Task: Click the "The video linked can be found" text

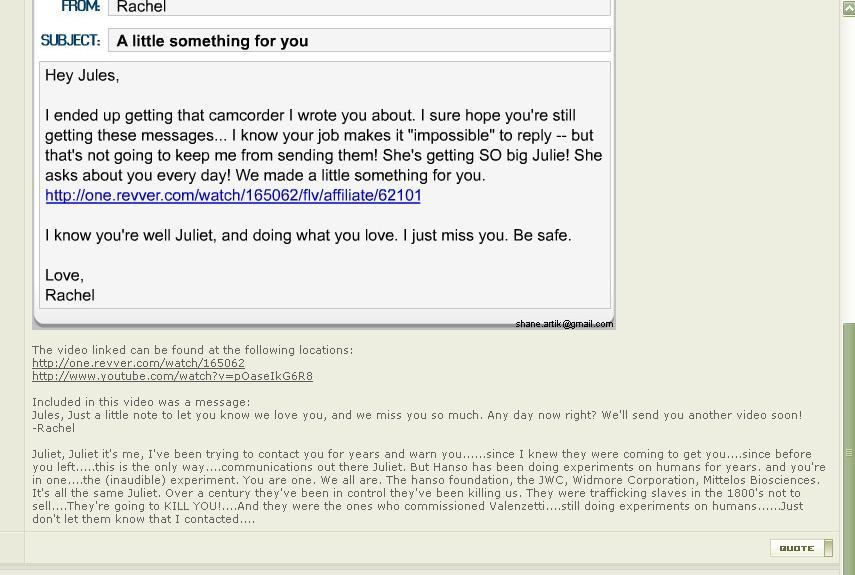Action: [192, 350]
